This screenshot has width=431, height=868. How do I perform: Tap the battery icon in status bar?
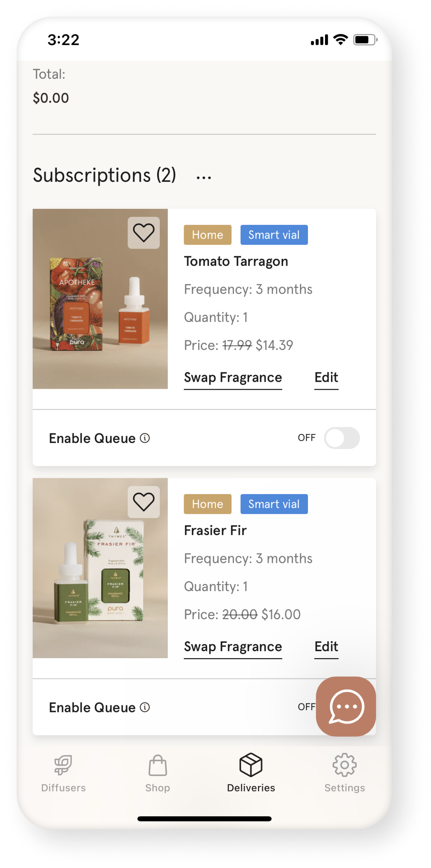point(365,40)
